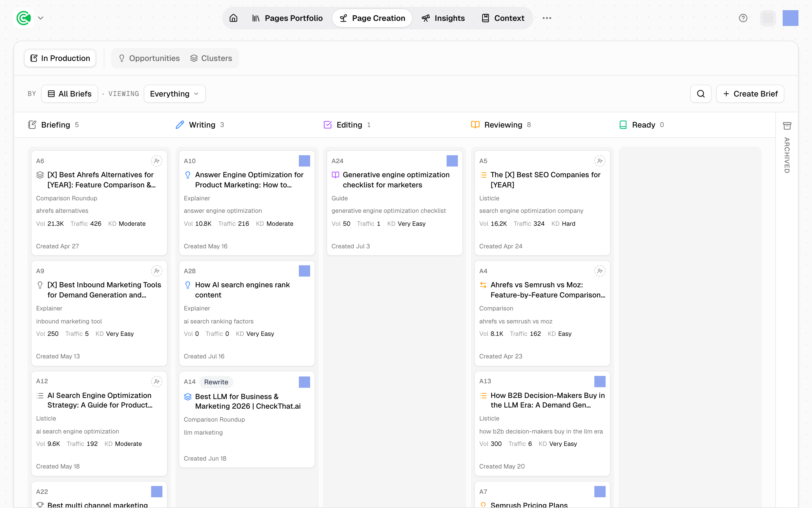Open Best Inbound Marketing Tools brief
The width and height of the screenshot is (812, 508).
coord(104,290)
